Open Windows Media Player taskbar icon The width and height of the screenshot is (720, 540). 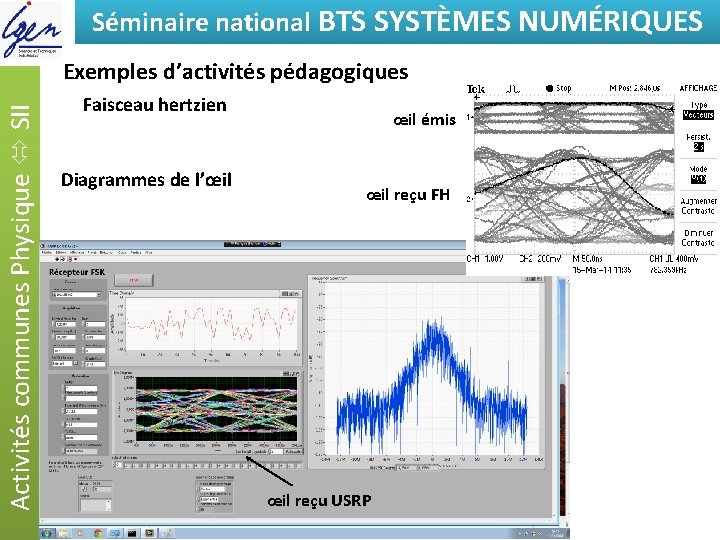tap(80, 533)
